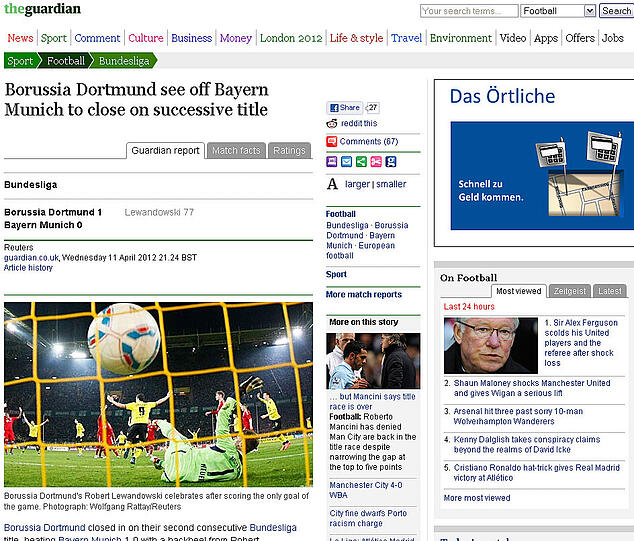Open the Apps section
Image resolution: width=634 pixels, height=541 pixels.
546,38
